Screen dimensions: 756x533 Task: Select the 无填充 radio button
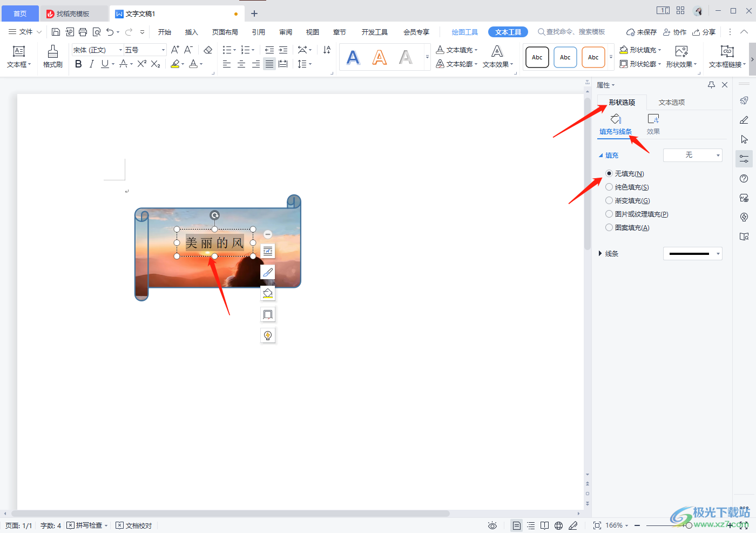pos(609,174)
